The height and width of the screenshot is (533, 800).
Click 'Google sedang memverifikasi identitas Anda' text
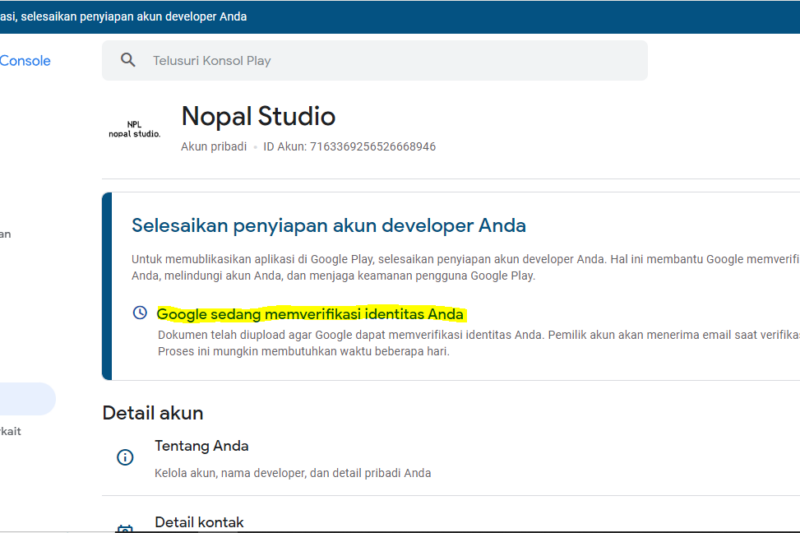click(x=310, y=314)
